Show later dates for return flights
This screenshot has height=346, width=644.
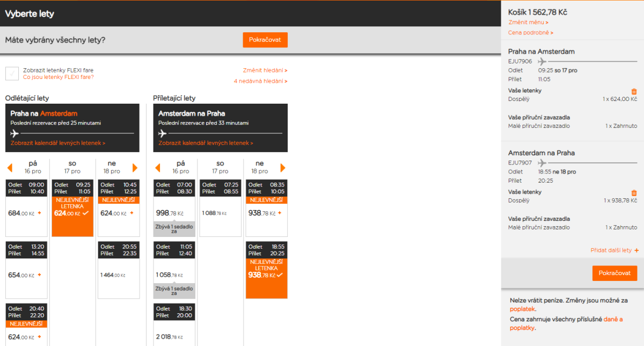283,168
